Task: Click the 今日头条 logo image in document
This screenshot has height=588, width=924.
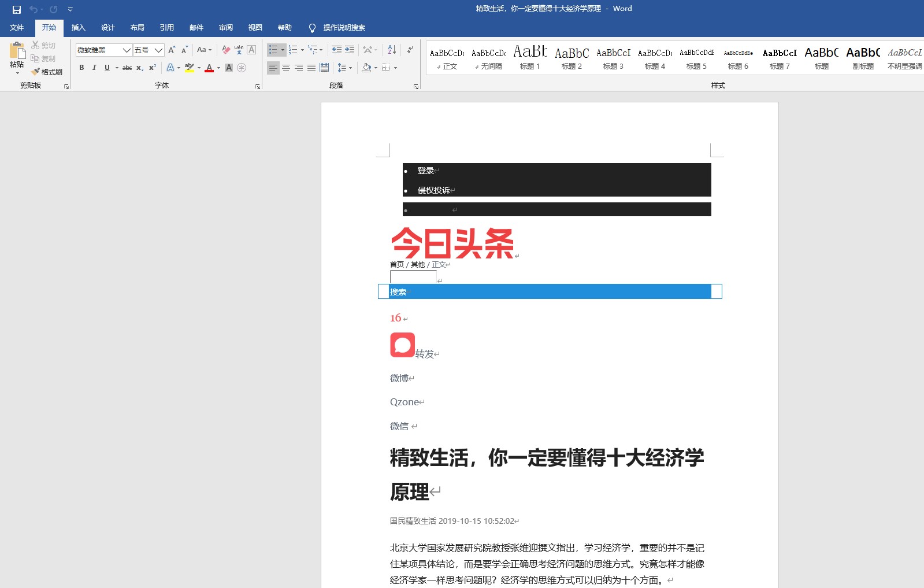Action: click(452, 243)
